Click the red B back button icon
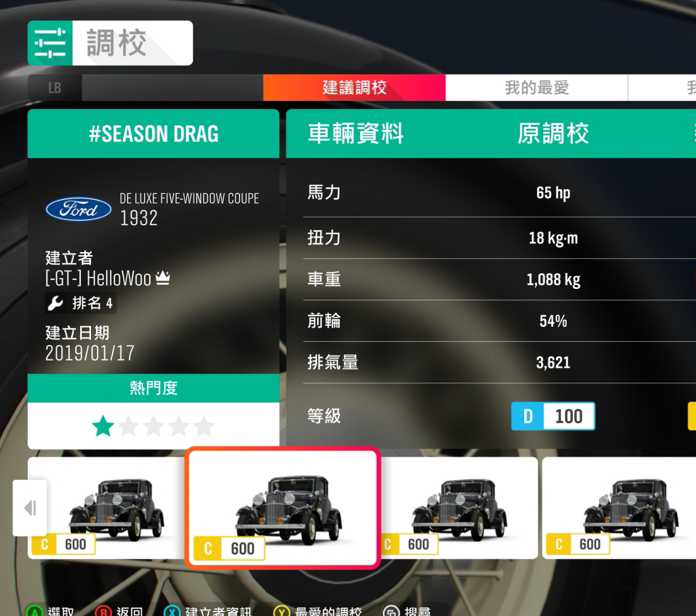This screenshot has width=696, height=616. (x=103, y=611)
